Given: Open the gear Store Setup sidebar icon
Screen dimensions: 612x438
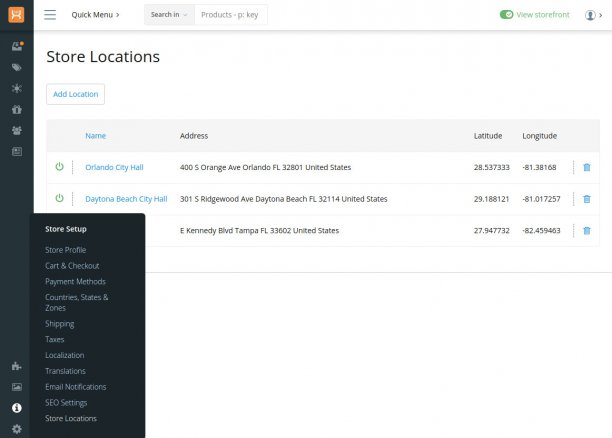Looking at the screenshot, I should pos(16,429).
